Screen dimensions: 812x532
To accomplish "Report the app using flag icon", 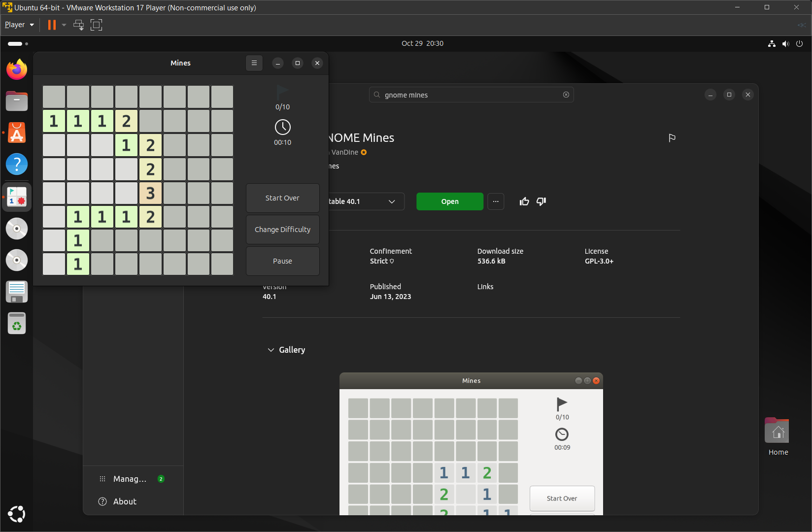I will click(x=672, y=138).
